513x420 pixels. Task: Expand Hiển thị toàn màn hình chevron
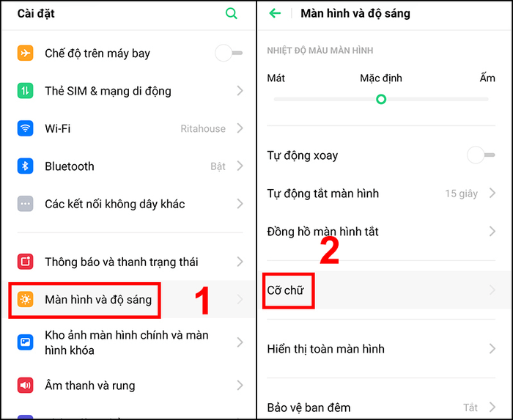492,349
